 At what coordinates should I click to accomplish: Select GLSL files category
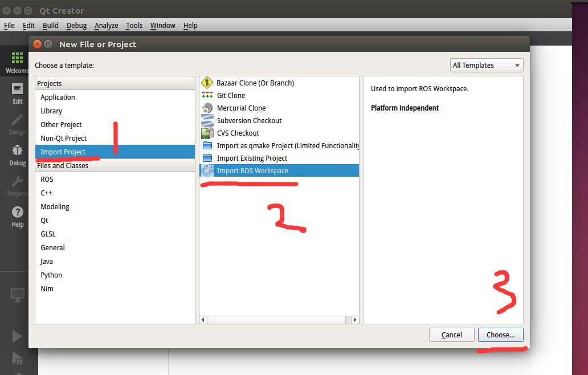pyautogui.click(x=115, y=234)
